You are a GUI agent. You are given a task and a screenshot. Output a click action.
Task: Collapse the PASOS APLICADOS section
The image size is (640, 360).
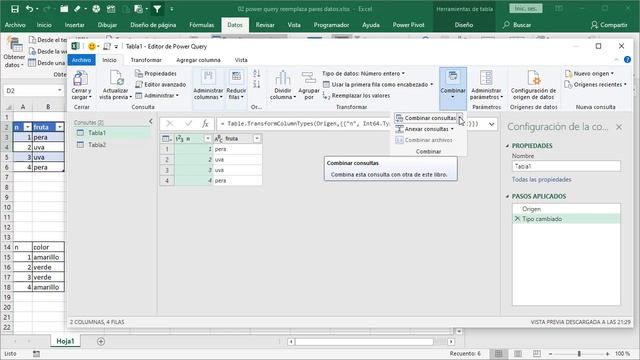click(x=507, y=196)
